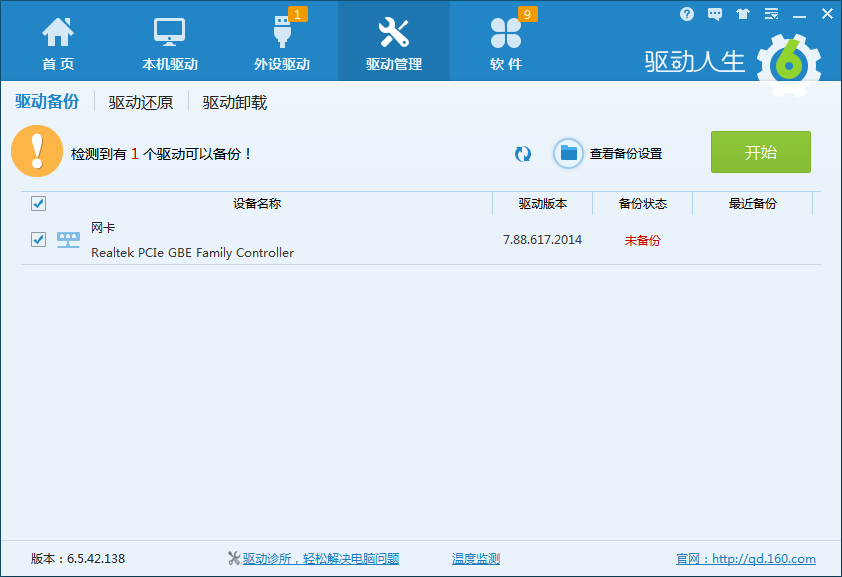Switch to the 驱动卸载 tab
842x577 pixels.
(235, 102)
